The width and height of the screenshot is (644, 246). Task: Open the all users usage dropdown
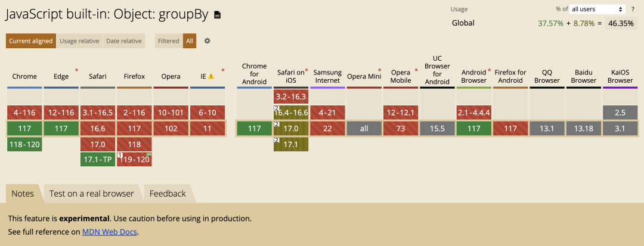pos(597,9)
